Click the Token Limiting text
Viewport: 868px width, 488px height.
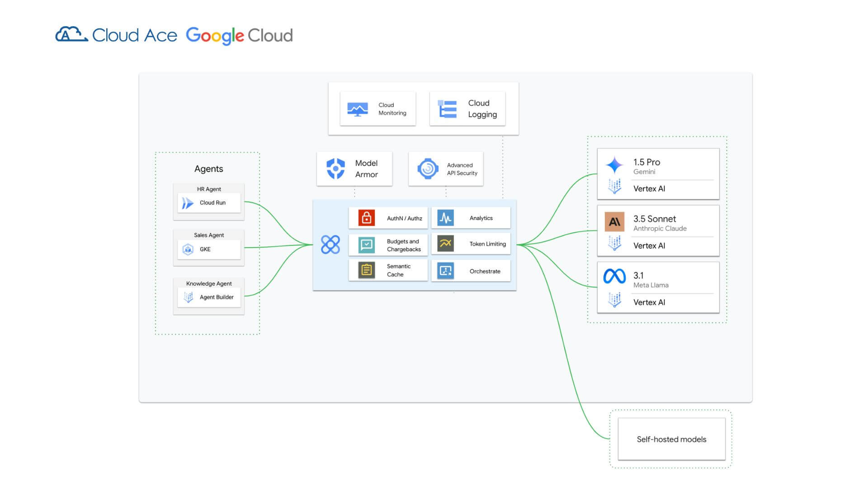tap(487, 244)
